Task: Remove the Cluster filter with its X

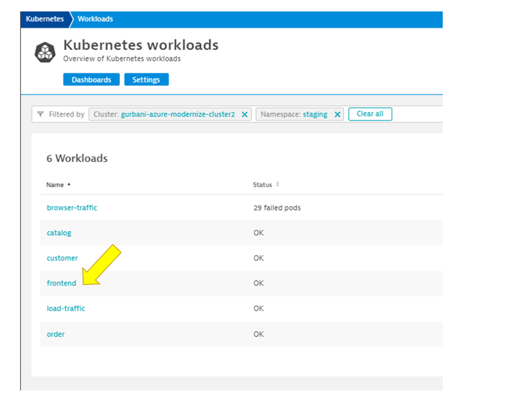Action: [244, 114]
